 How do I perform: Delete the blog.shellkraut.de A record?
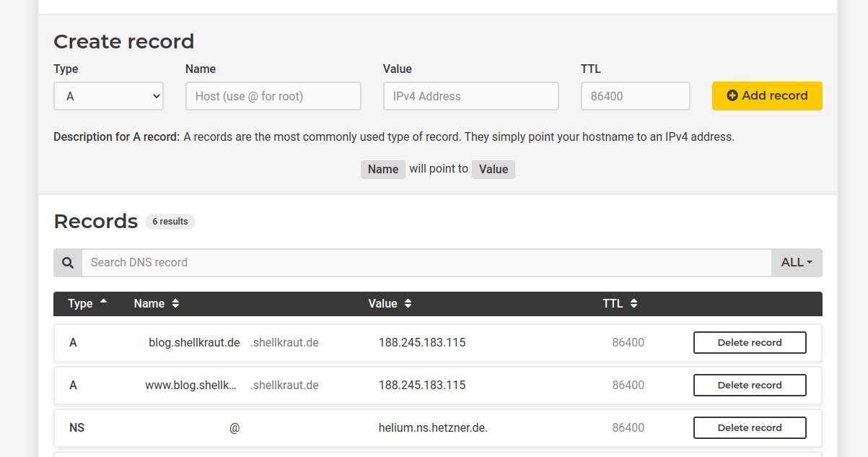pos(750,343)
